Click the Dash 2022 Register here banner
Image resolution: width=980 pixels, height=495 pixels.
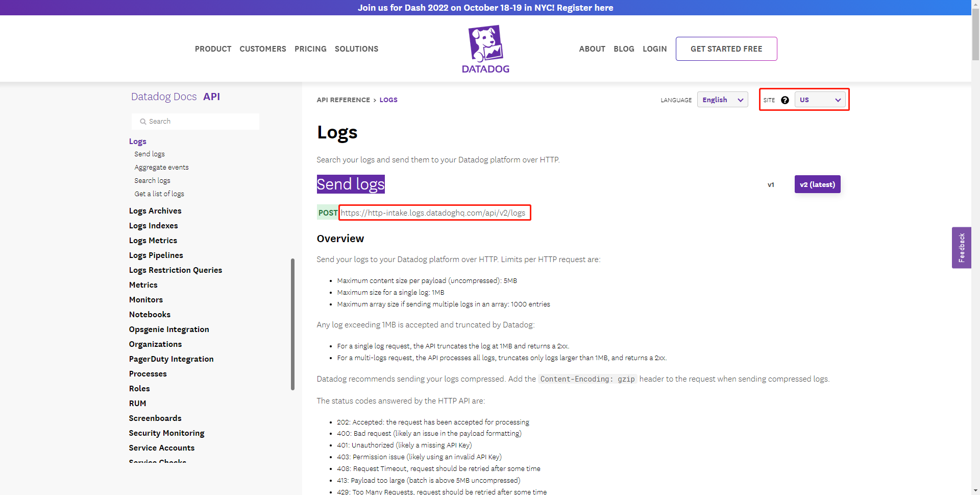485,8
